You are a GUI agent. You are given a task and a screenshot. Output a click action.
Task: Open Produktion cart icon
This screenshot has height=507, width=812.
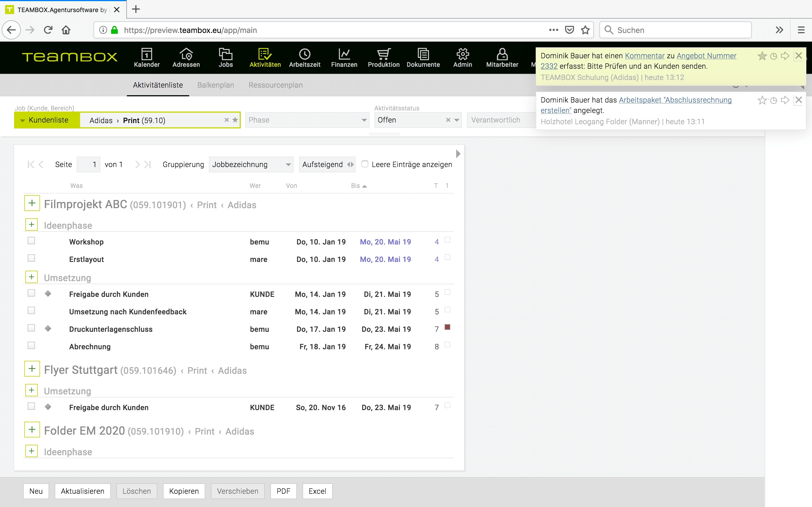coord(383,54)
